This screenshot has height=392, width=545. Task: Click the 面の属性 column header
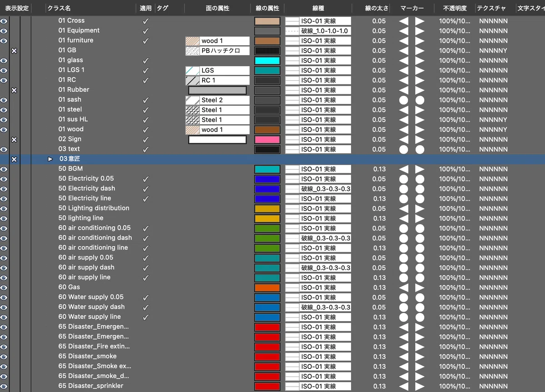(x=218, y=8)
